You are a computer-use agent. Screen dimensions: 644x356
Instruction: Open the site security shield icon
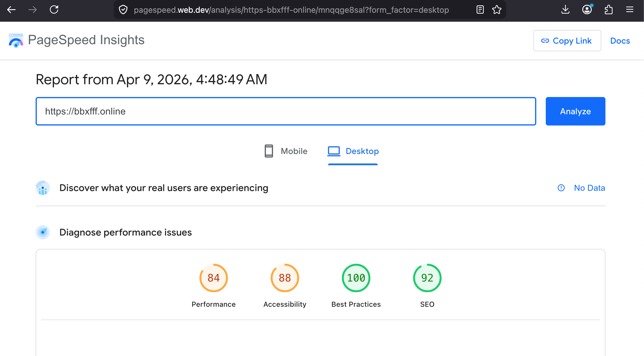123,9
